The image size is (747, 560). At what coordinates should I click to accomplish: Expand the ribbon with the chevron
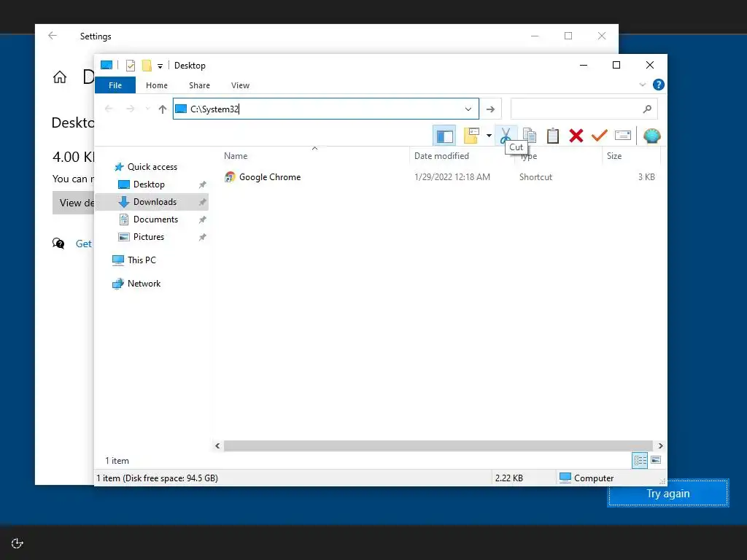click(x=642, y=85)
